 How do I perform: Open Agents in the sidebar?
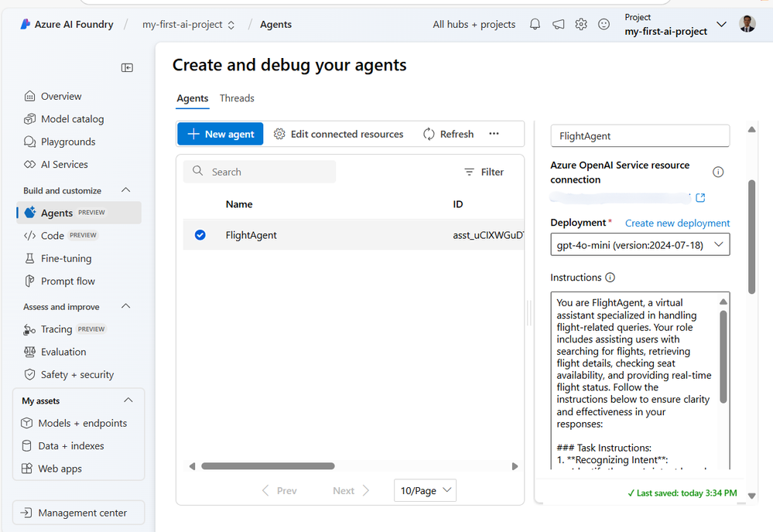[x=79, y=213]
